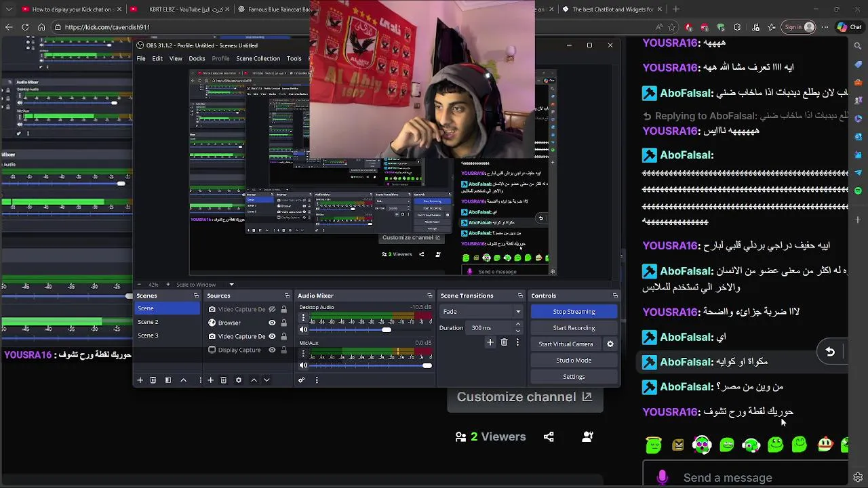Move source down in Sources list
The image size is (868, 488).
267,380
